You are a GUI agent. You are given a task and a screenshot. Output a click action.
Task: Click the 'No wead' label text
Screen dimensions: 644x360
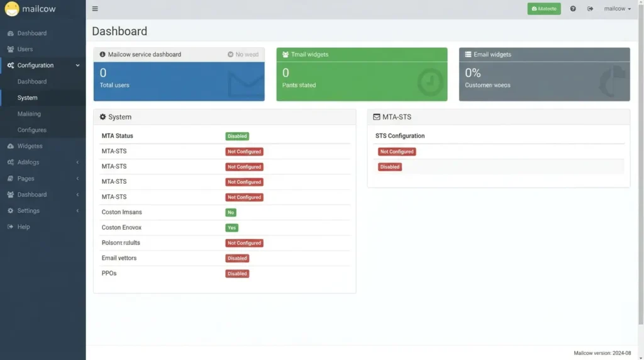point(247,54)
